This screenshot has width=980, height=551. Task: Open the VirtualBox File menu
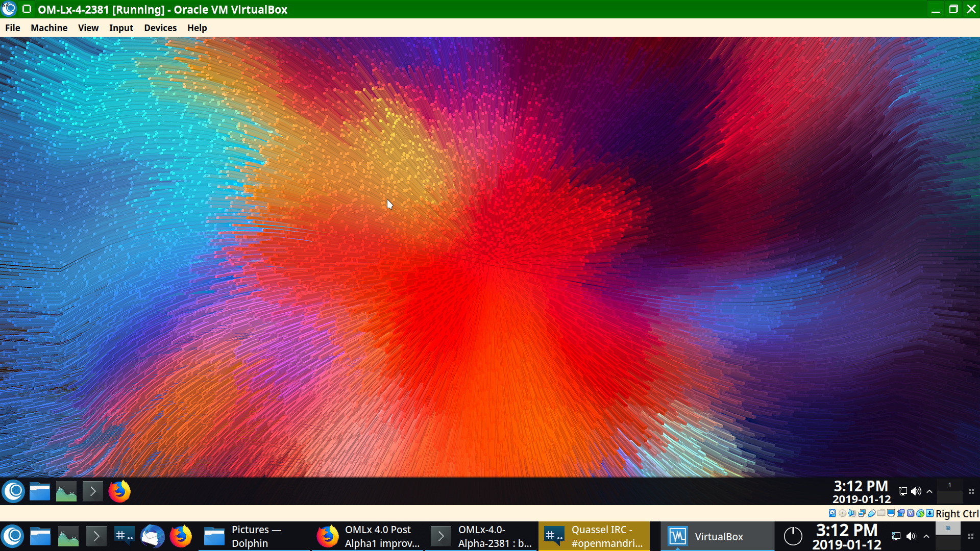(x=12, y=28)
